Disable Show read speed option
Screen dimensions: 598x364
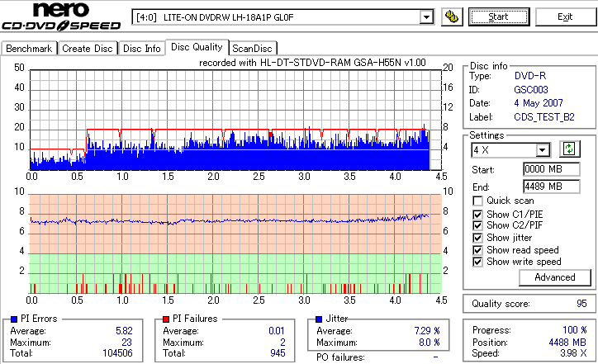coord(477,250)
